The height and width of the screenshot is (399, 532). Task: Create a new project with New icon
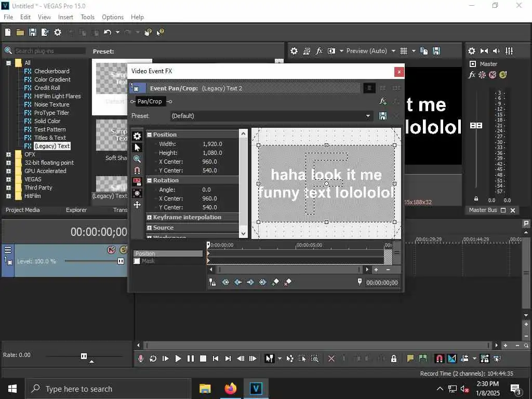pyautogui.click(x=8, y=32)
